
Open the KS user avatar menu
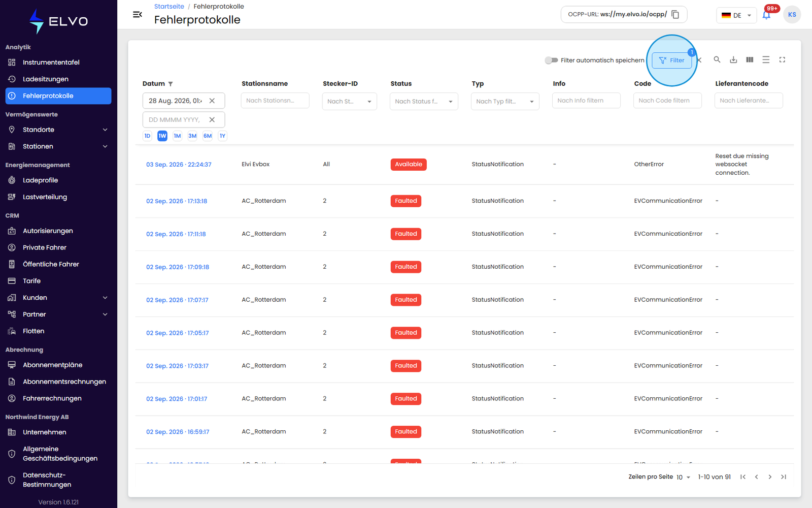click(x=792, y=15)
